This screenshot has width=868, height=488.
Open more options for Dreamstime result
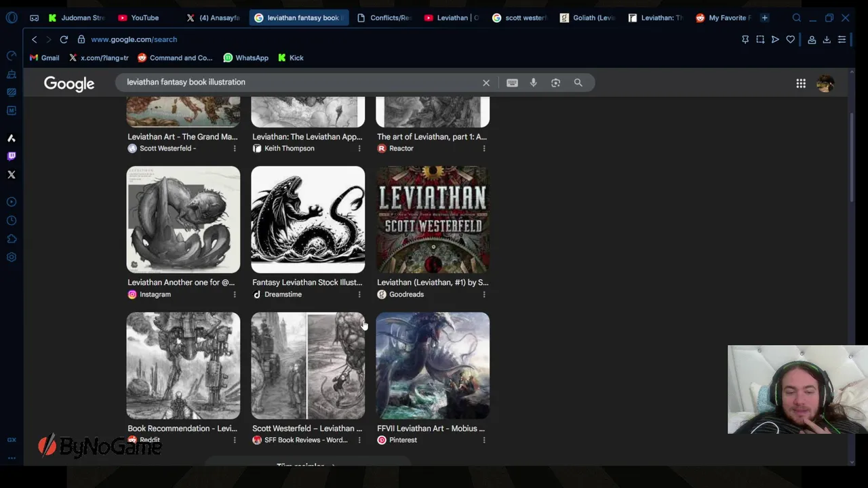click(359, 294)
